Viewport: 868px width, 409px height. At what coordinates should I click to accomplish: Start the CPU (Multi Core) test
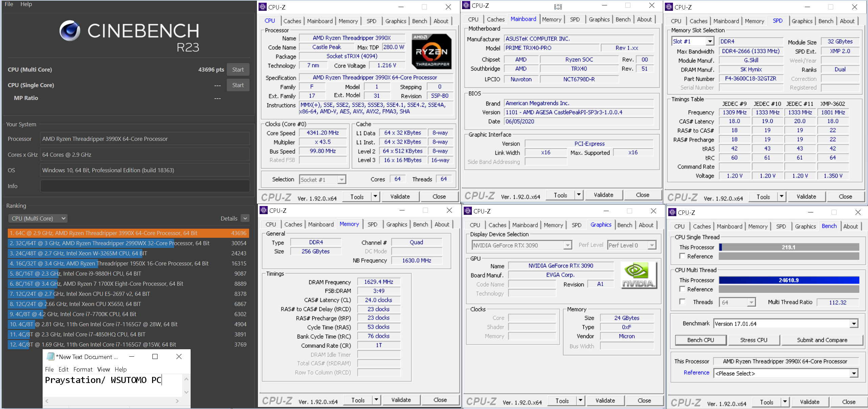click(x=238, y=70)
